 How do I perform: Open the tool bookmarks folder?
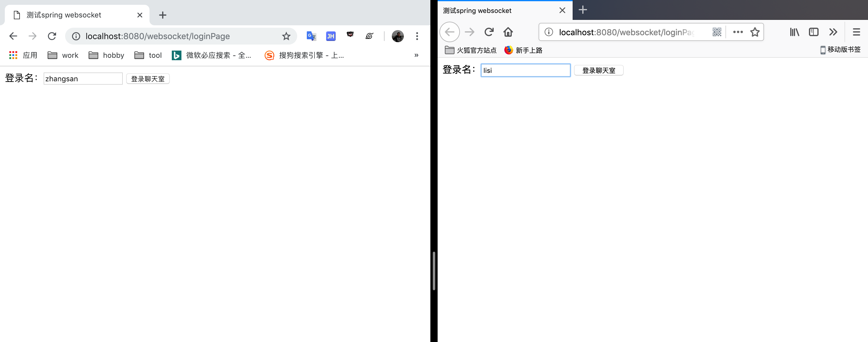click(148, 55)
